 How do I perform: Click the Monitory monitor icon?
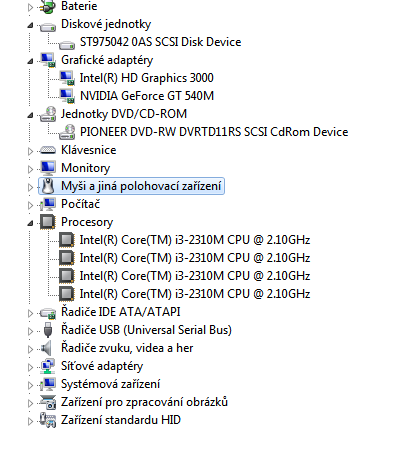pyautogui.click(x=48, y=168)
